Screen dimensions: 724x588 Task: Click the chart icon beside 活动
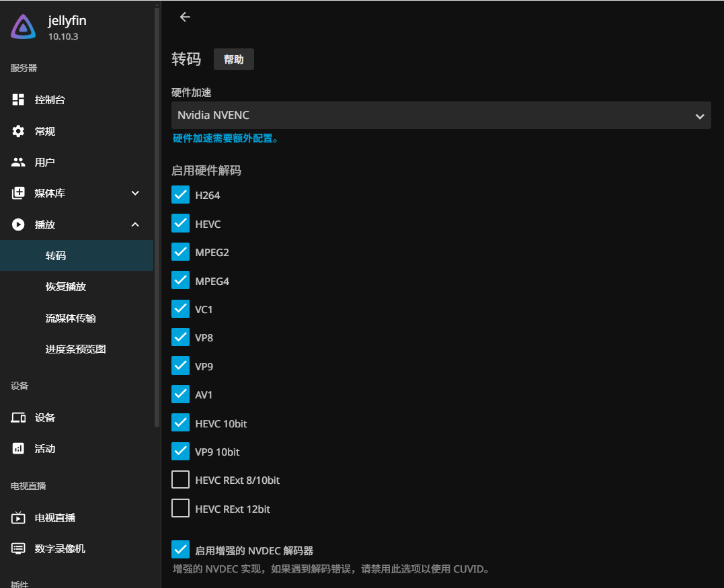click(x=18, y=449)
